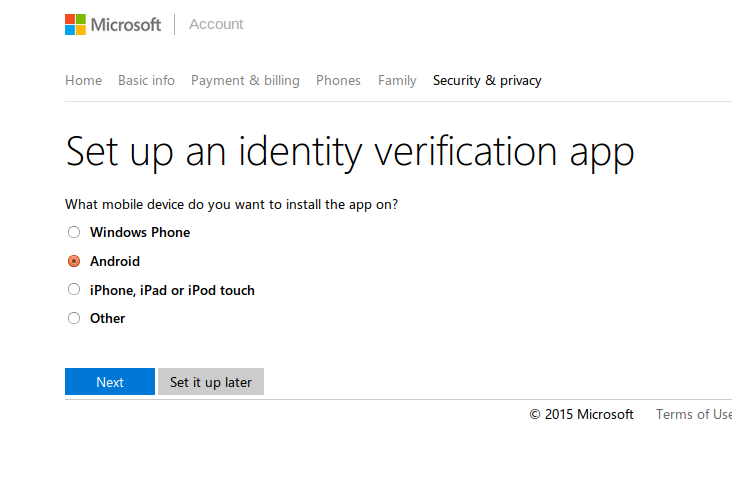This screenshot has height=492, width=732.
Task: Open the Family tab
Action: pos(397,80)
